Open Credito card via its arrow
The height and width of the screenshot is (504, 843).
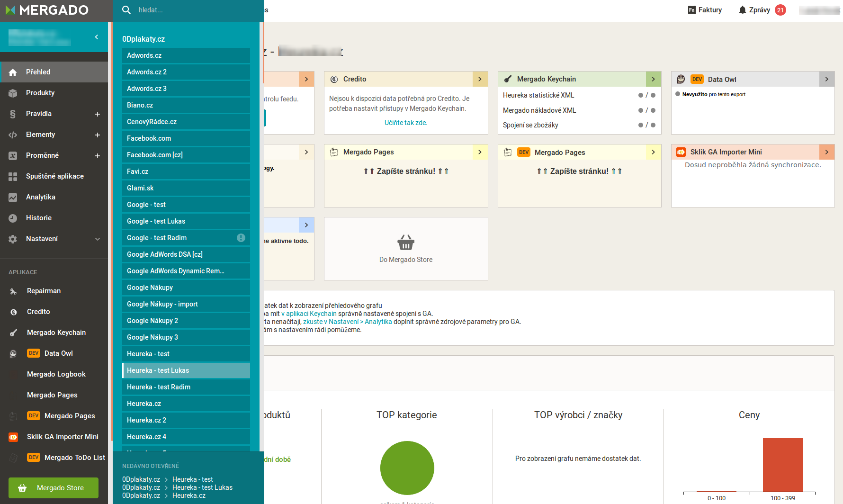click(480, 79)
